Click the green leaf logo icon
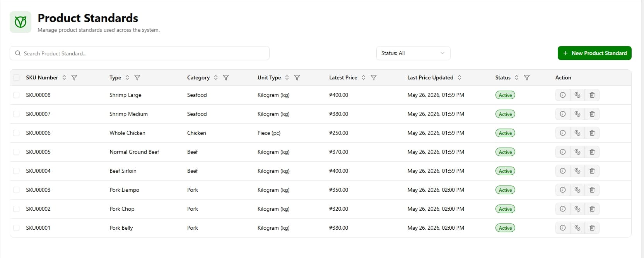Image resolution: width=644 pixels, height=258 pixels. [x=20, y=22]
